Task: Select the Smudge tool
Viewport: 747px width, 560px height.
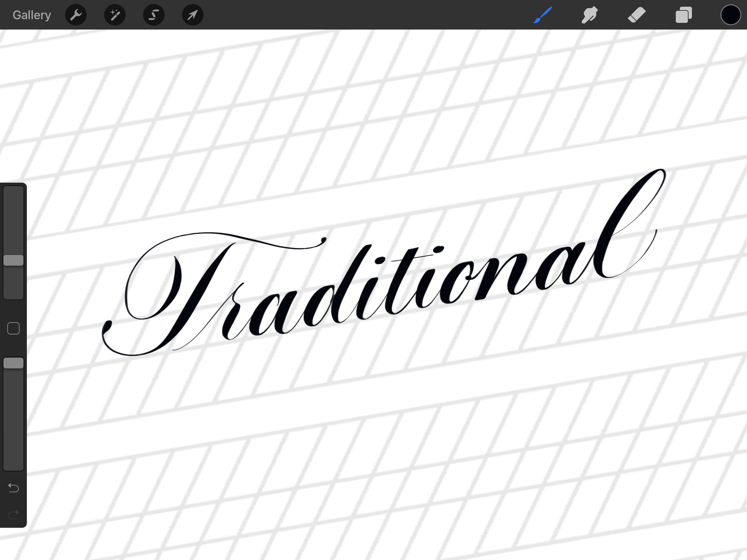Action: [x=589, y=15]
